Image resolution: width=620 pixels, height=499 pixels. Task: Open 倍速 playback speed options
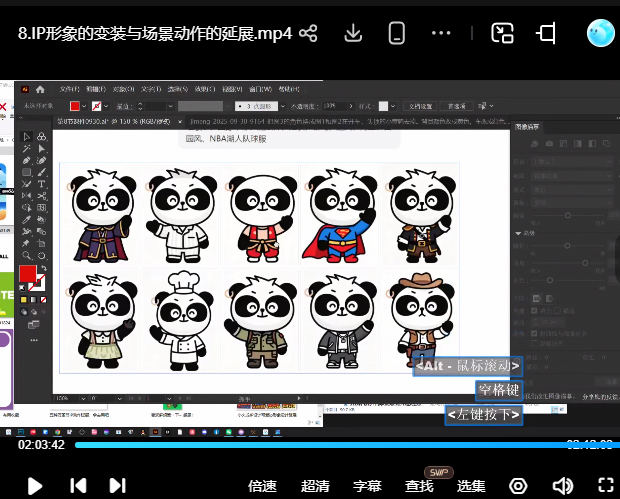pos(262,486)
